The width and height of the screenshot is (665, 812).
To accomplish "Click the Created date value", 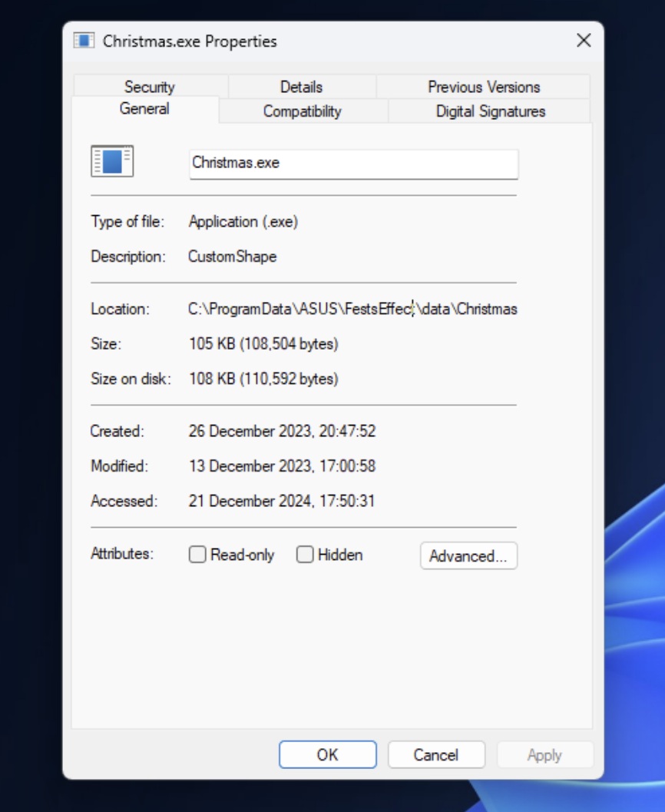I will coord(282,431).
